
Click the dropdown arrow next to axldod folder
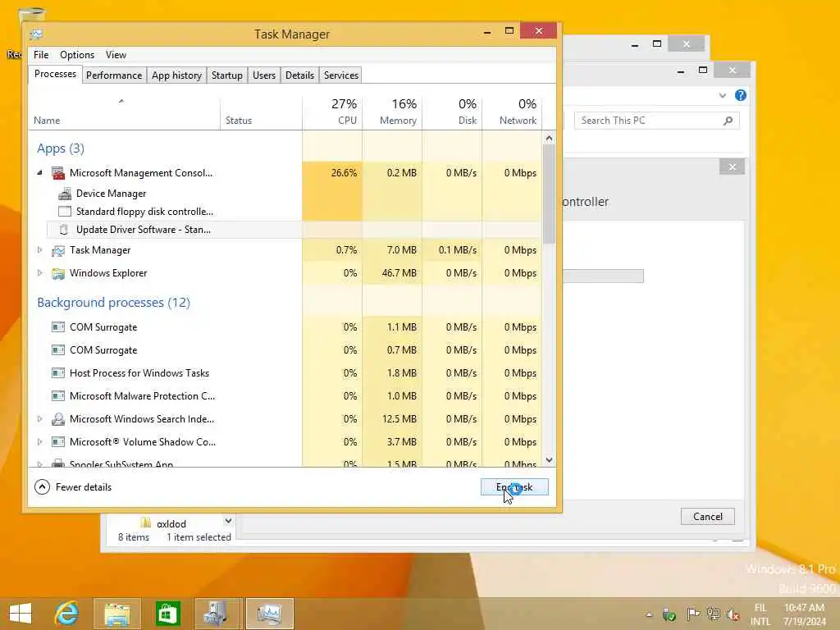[228, 521]
